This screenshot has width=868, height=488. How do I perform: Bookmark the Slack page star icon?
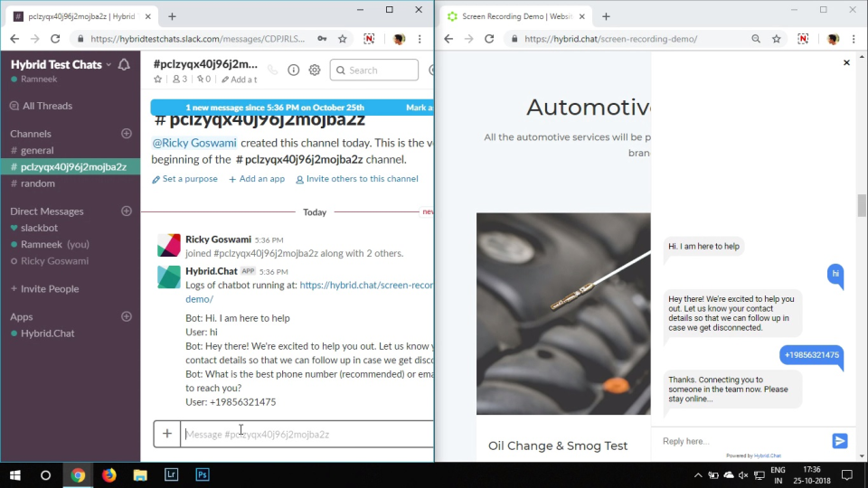point(343,39)
